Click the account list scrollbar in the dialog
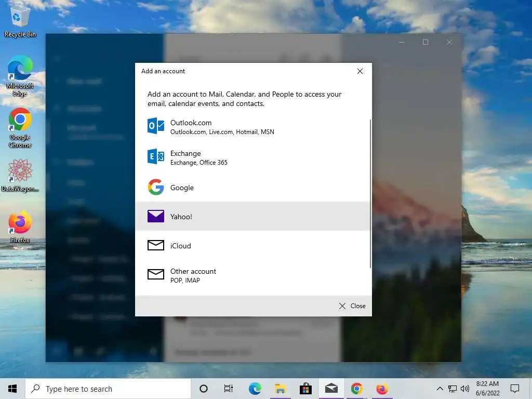532x399 pixels. pos(370,193)
